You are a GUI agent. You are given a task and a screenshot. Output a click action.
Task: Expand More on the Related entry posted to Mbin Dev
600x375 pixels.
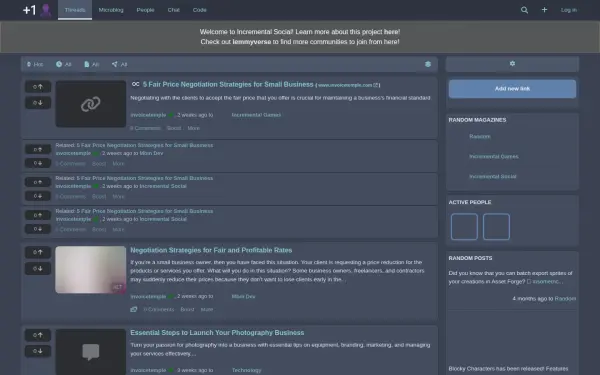118,163
